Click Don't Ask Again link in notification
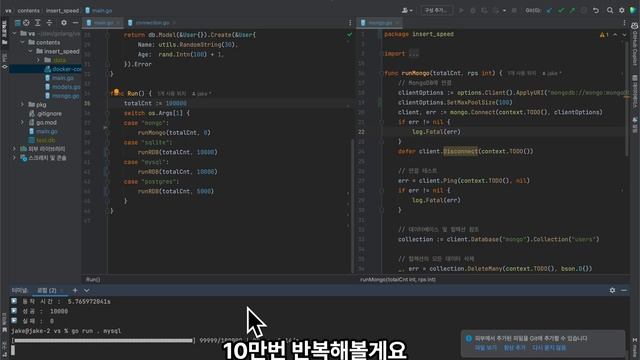640x360 pixels. (549, 348)
